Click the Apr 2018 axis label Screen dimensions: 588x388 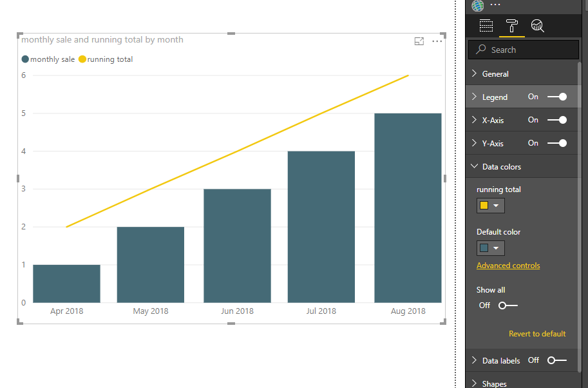tap(67, 311)
